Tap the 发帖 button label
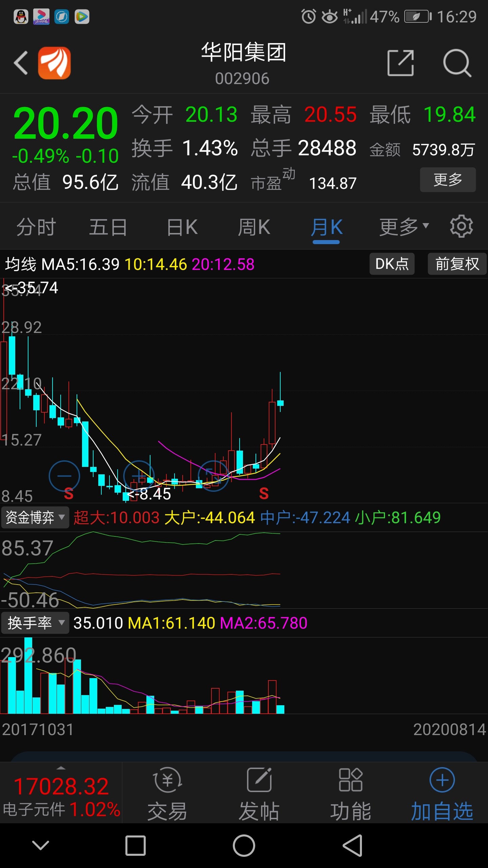488x868 pixels. [x=259, y=811]
